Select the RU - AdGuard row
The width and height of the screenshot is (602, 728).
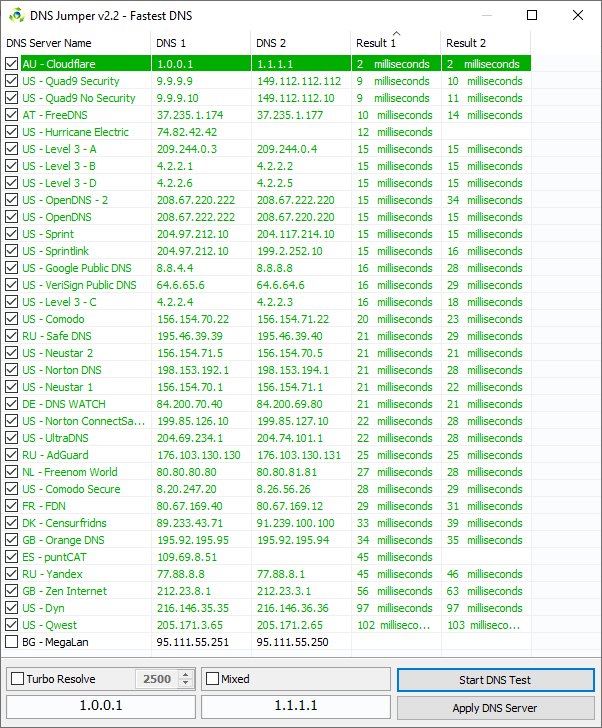(x=266, y=455)
